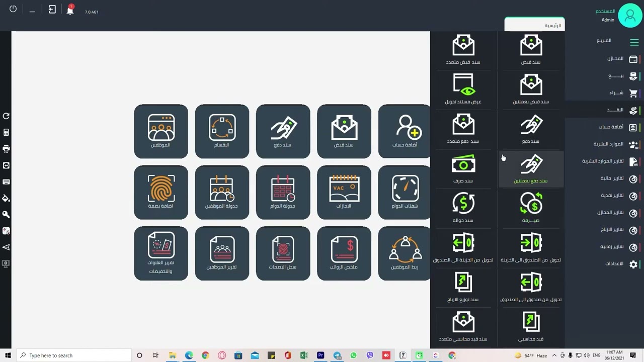The height and width of the screenshot is (362, 644).
Task: Open الاعدادات settings sidebar item
Action: pyautogui.click(x=605, y=264)
